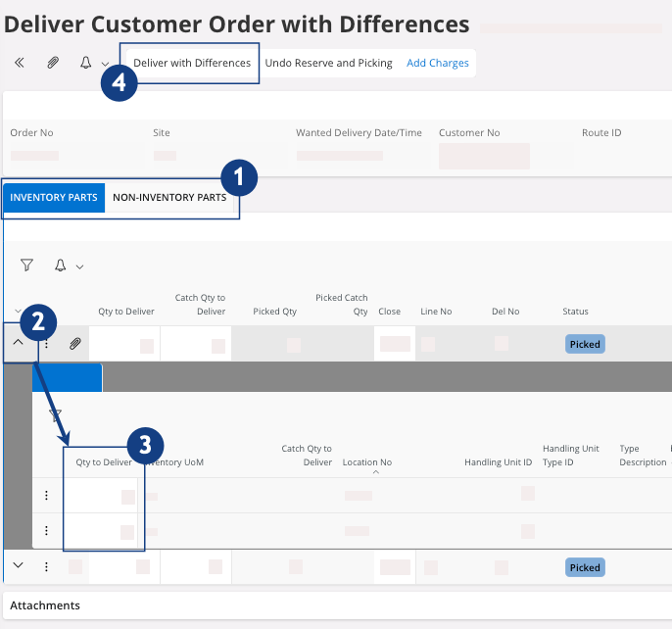Open attachments via the top toolbar paperclip

[53, 63]
